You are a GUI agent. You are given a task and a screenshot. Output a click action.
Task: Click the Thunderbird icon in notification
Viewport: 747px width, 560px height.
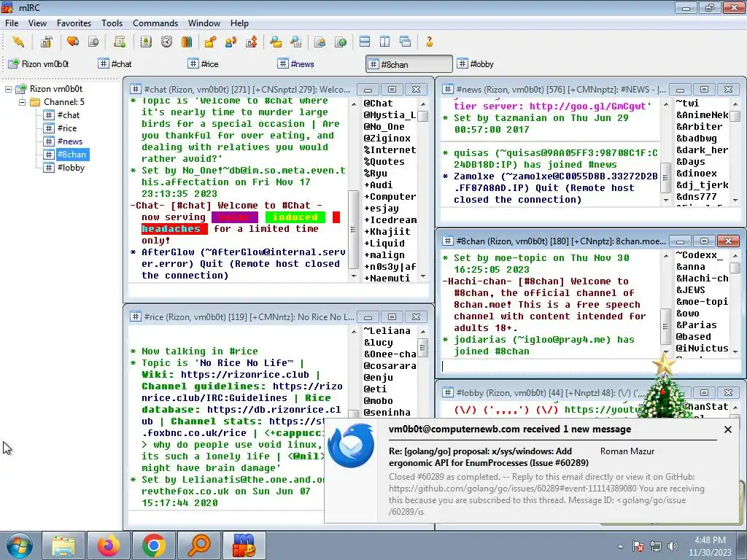coord(351,447)
